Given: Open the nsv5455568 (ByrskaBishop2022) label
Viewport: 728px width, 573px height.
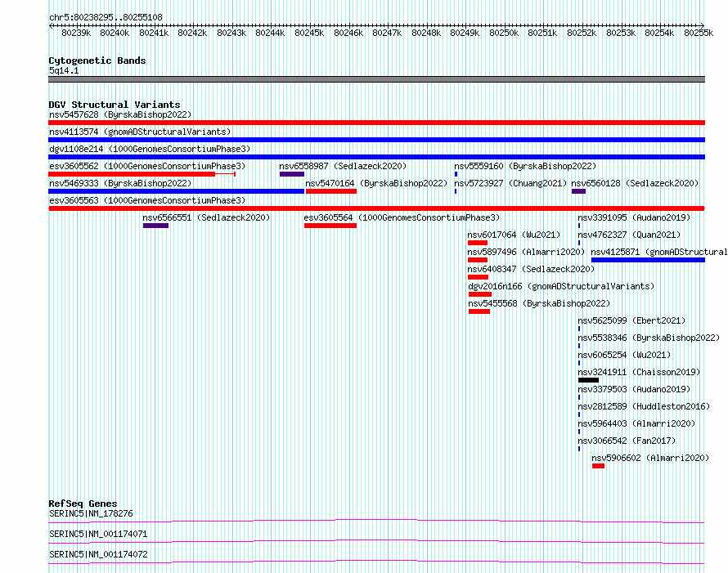Looking at the screenshot, I should pyautogui.click(x=539, y=303).
